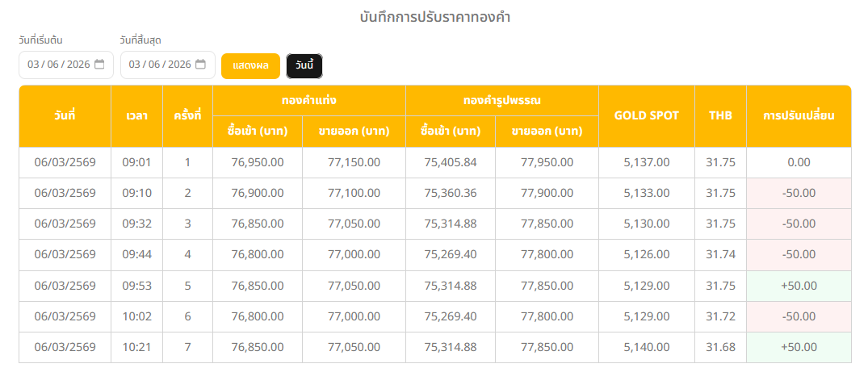Click the page title บันทึกการปรับราคาทองคำ
Screen dimensions: 868x368
435,17
